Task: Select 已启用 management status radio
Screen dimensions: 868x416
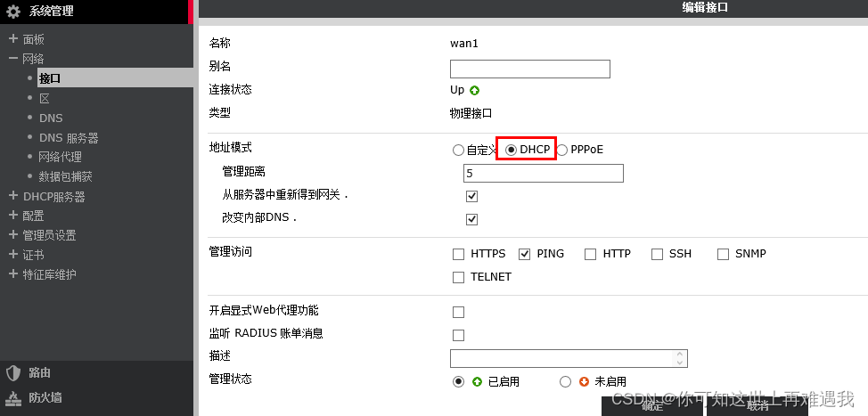Action: [458, 381]
